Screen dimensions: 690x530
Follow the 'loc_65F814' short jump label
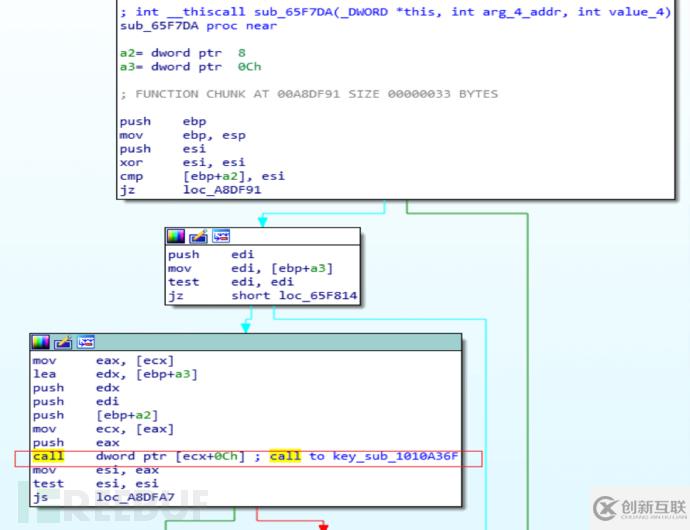[318, 295]
